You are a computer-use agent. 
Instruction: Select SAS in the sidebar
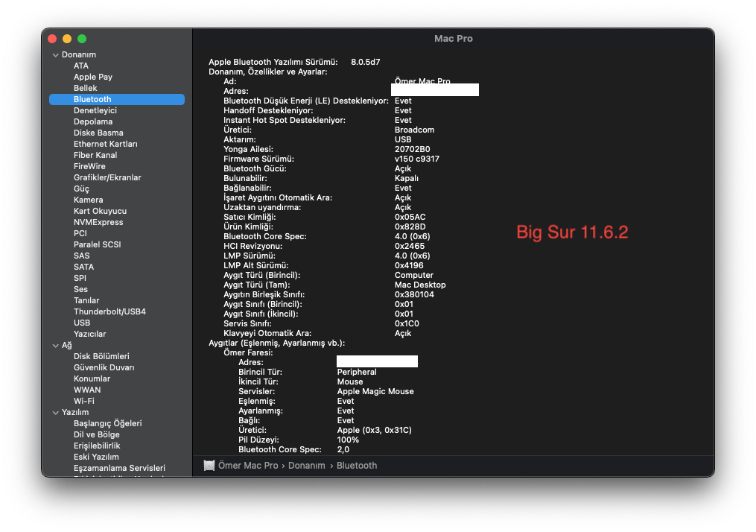pyautogui.click(x=81, y=256)
